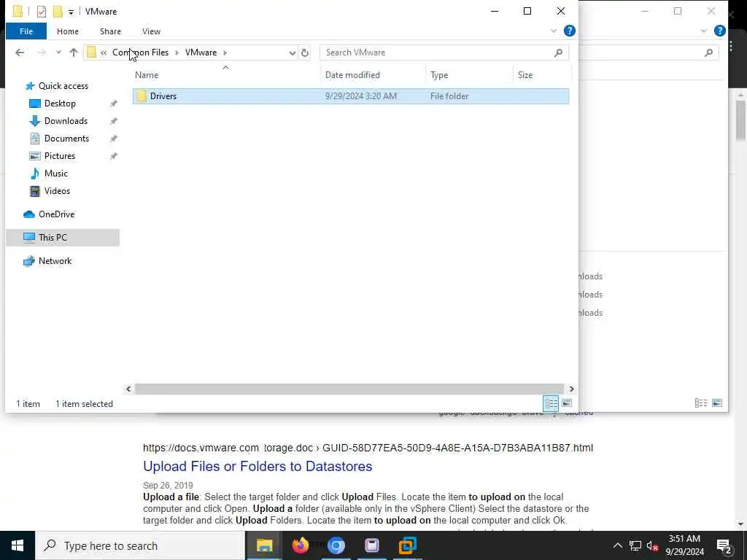The width and height of the screenshot is (747, 560).
Task: Click the File folder type cell
Action: point(449,96)
